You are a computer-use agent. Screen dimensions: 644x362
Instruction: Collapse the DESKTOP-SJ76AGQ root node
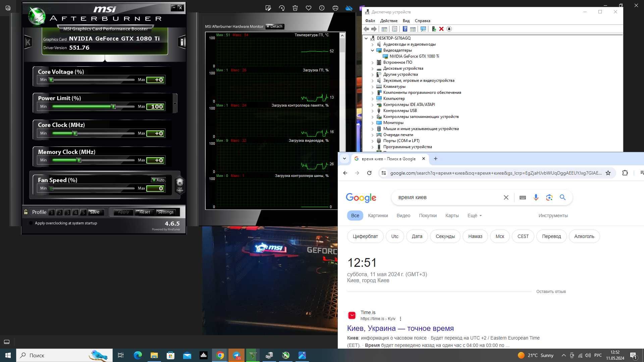[x=366, y=38]
